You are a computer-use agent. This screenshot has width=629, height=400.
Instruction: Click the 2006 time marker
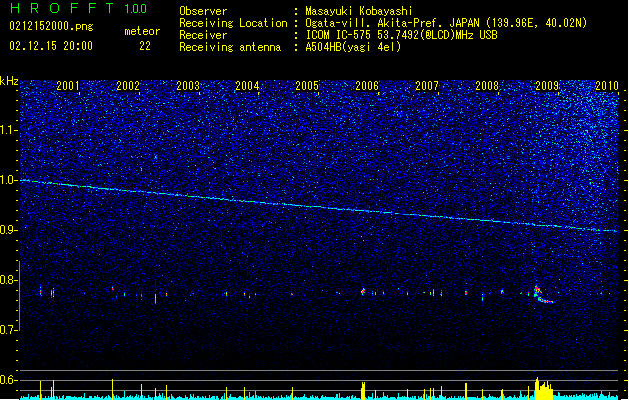coord(367,85)
